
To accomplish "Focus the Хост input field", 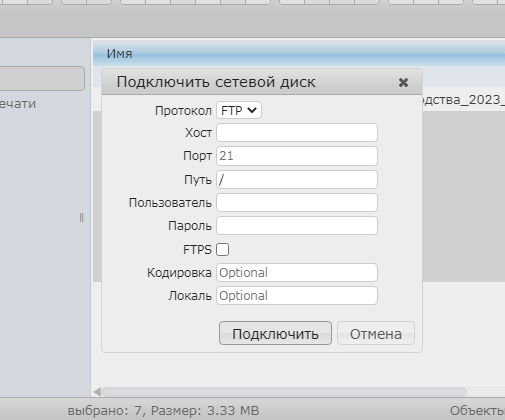I will (297, 133).
